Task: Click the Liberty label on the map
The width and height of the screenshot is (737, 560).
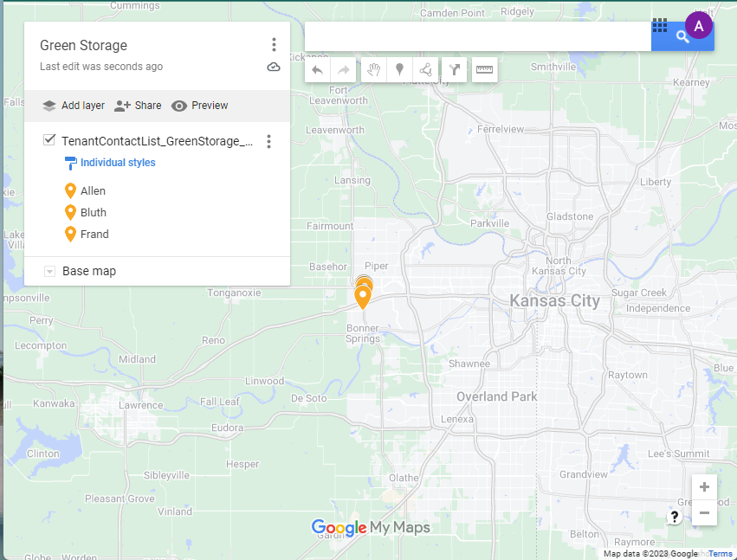Action: point(656,183)
